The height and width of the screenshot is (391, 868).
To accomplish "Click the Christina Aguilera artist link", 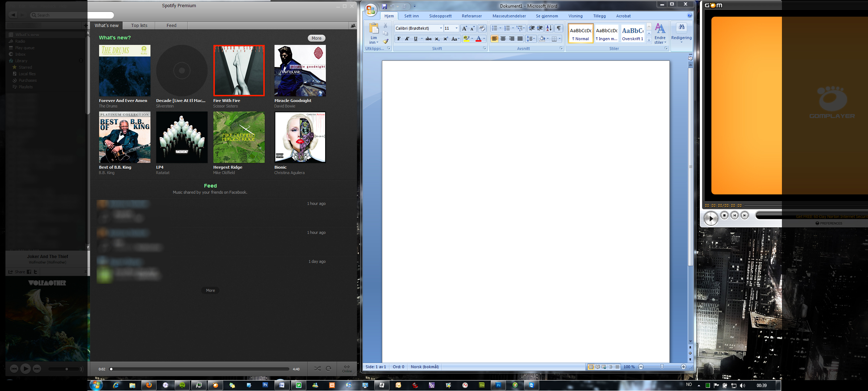I will [x=289, y=173].
